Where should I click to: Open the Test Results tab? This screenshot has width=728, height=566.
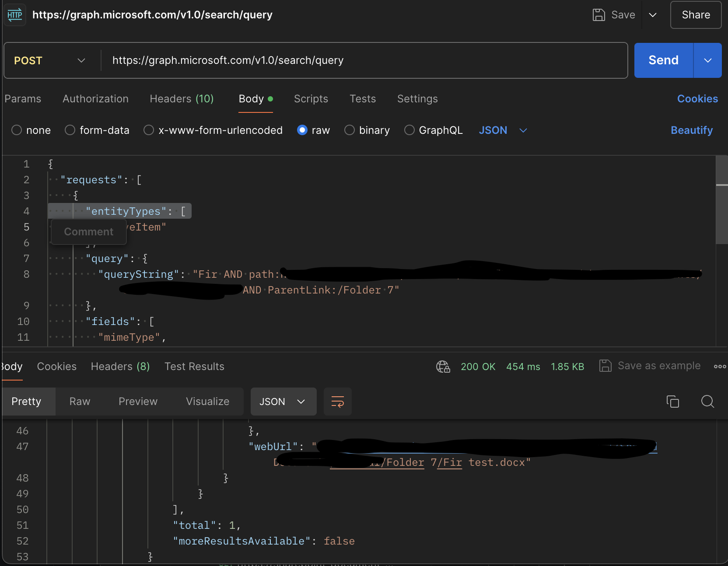tap(194, 367)
